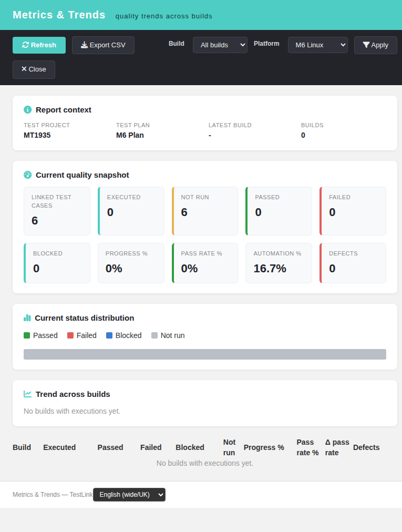402x532 pixels.
Task: Click the X icon on Close button
Action: 24,69
